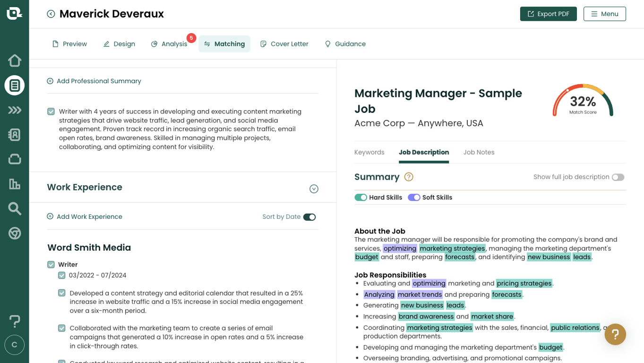The width and height of the screenshot is (644, 363).
Task: Click 'Acme Corp — Anywhere, USA' text
Action: click(x=419, y=123)
